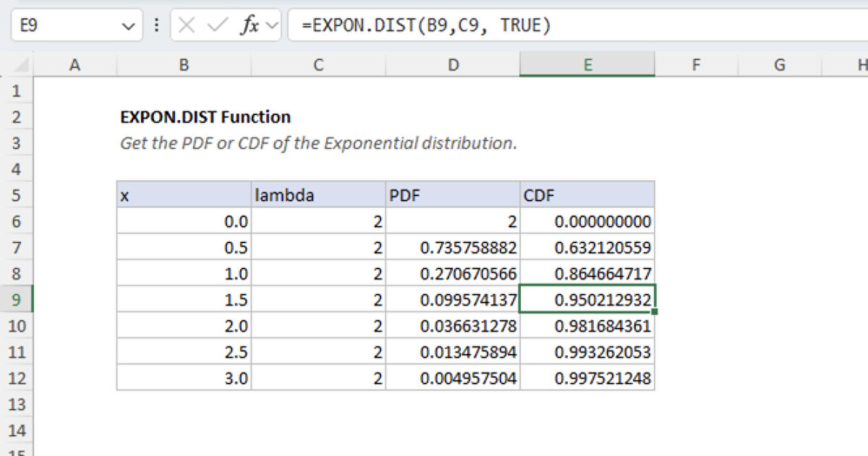Select the lambda header cell C5
This screenshot has height=456, width=868.
[x=318, y=195]
